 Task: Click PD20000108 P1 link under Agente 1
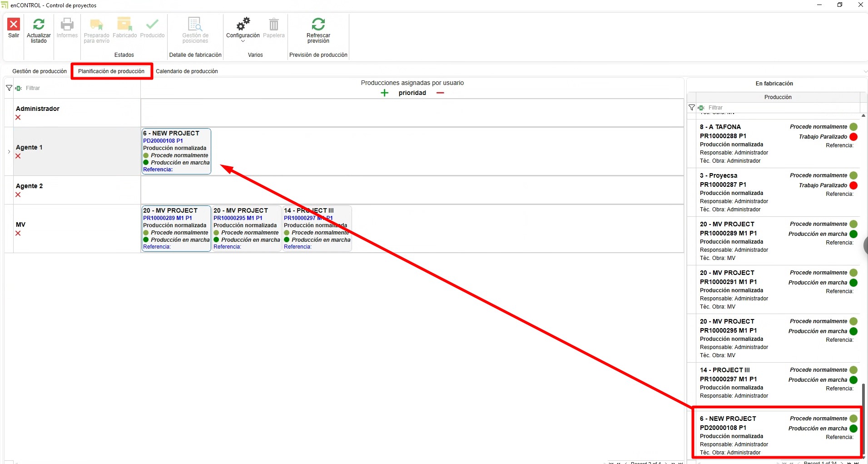pyautogui.click(x=163, y=141)
